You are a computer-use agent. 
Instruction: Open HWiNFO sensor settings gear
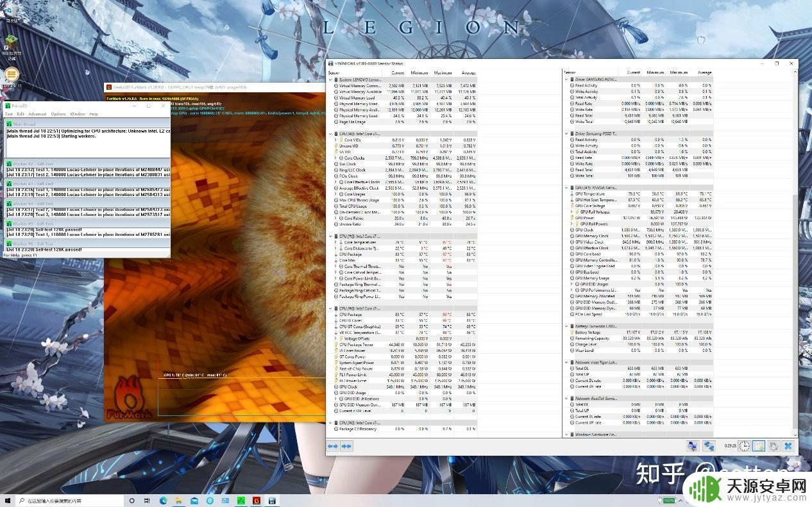pyautogui.click(x=774, y=446)
